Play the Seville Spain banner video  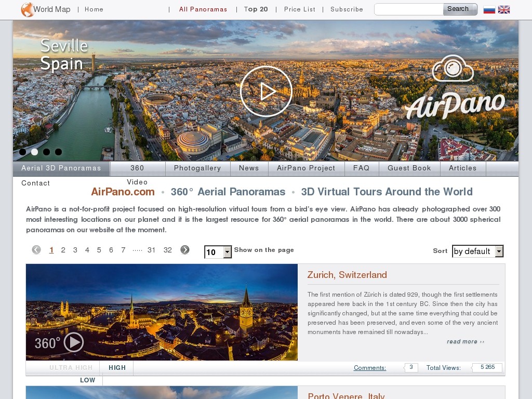coord(266,91)
